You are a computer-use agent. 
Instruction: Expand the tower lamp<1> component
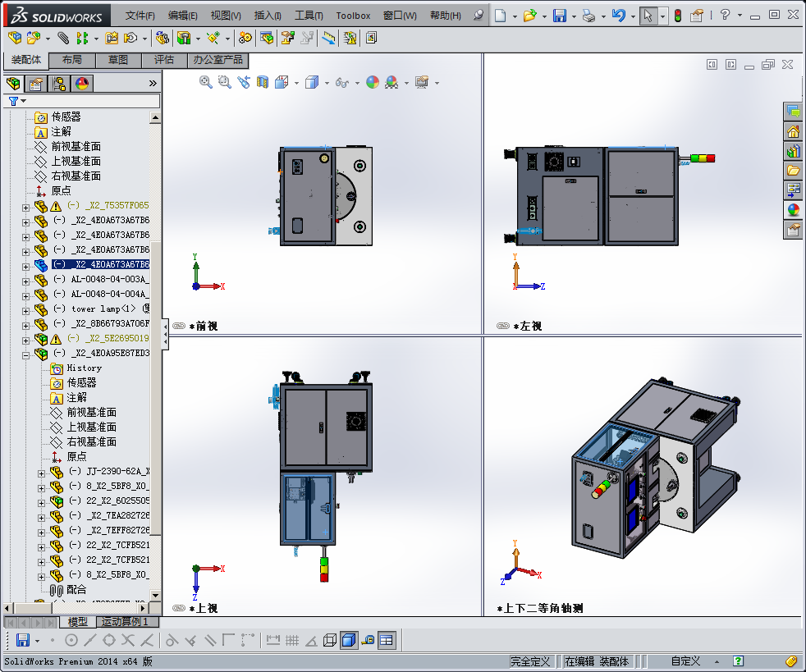[25, 311]
